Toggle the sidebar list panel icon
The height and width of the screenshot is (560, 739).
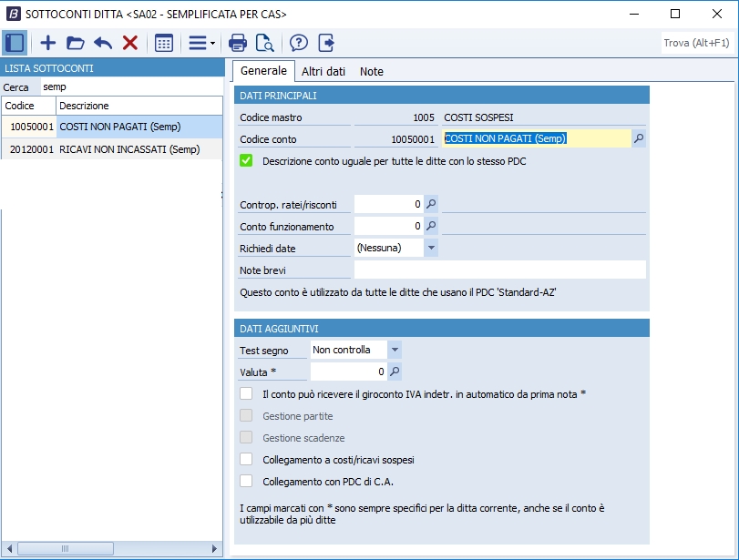click(15, 43)
